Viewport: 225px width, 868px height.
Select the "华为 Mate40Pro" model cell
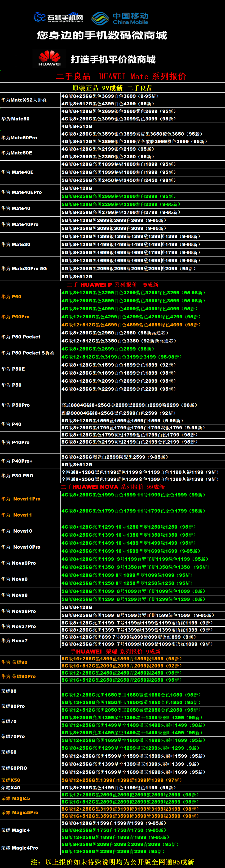[x=30, y=224]
